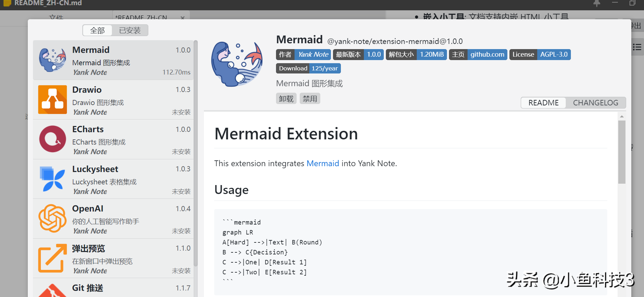Click the latest version 1.0.0 badge
This screenshot has width=644, height=297.
pyautogui.click(x=358, y=55)
